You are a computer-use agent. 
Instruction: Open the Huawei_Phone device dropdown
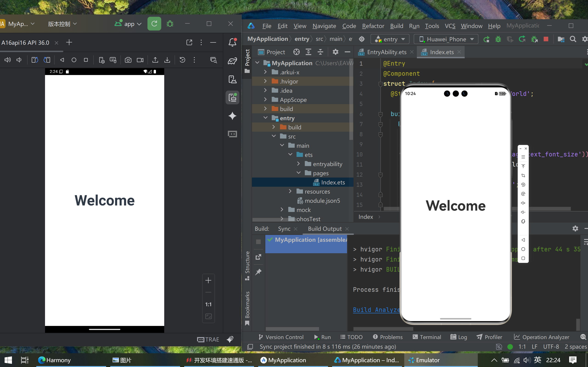[446, 39]
